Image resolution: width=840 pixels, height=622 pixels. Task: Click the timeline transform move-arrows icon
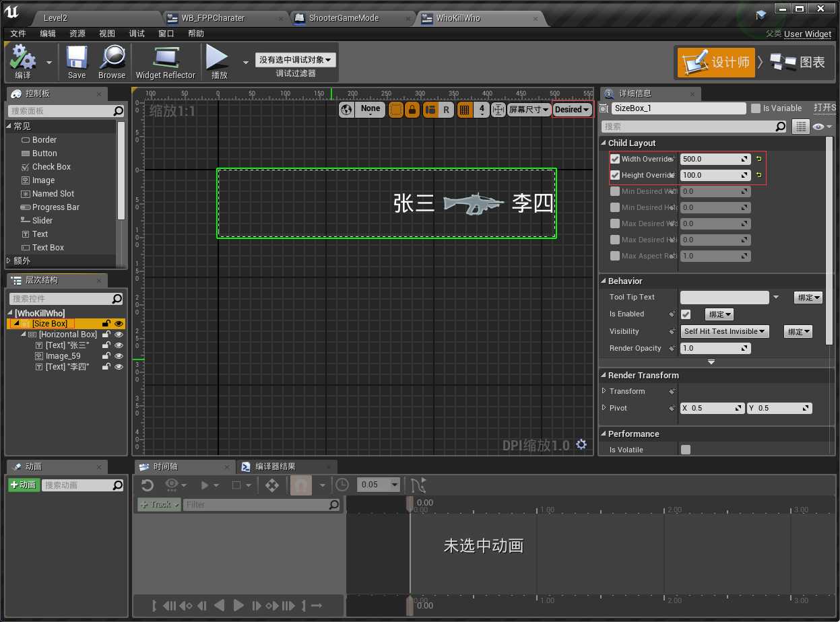click(272, 485)
